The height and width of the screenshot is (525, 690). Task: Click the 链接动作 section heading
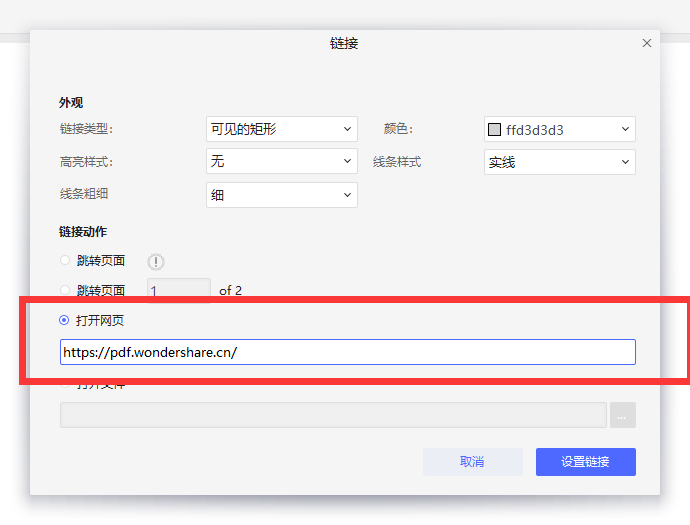click(x=83, y=232)
